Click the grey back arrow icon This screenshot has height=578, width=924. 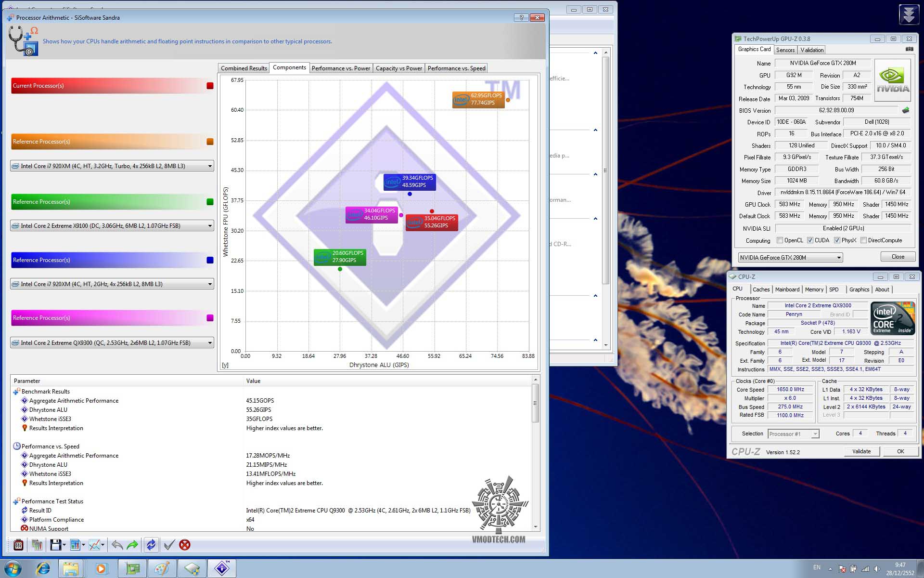click(x=117, y=545)
